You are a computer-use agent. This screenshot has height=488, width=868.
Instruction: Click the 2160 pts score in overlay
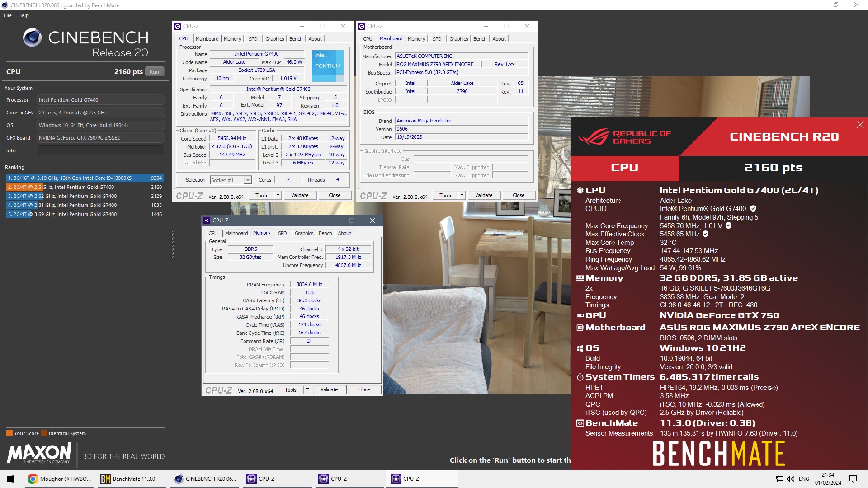[x=773, y=168]
